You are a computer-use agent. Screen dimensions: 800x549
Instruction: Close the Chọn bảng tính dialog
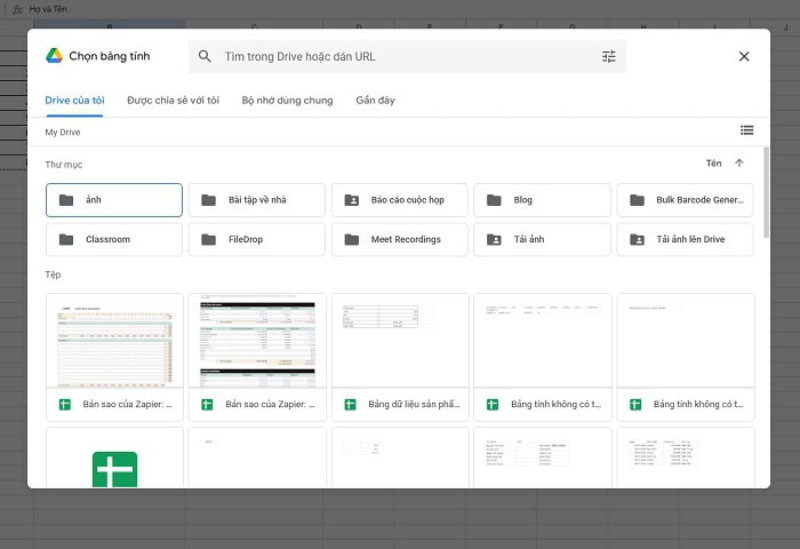[744, 56]
